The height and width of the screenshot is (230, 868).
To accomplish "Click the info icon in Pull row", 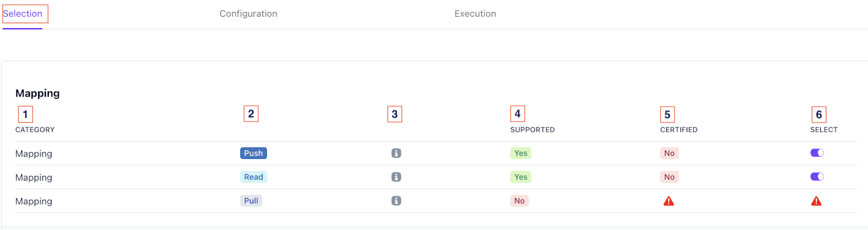I will pyautogui.click(x=396, y=201).
